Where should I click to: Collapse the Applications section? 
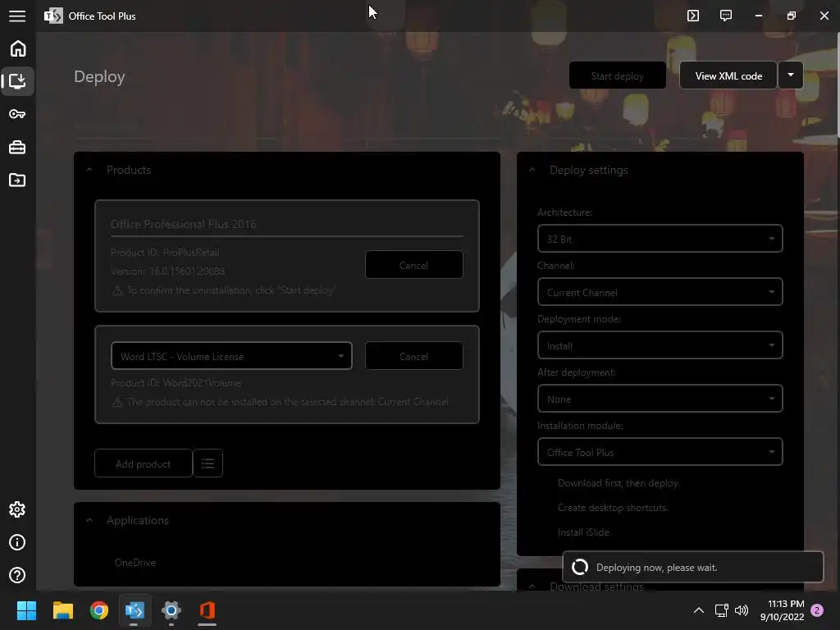point(89,520)
